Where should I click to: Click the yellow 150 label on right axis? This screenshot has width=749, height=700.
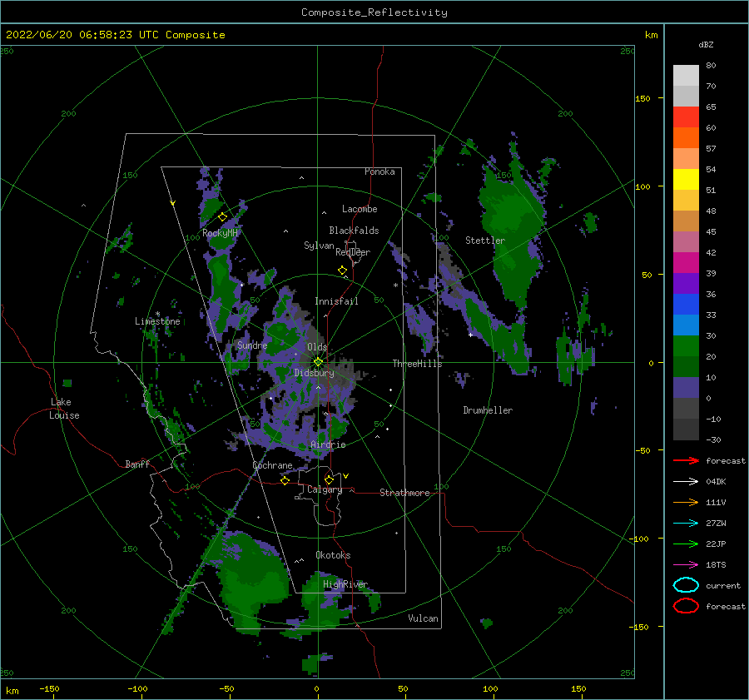click(x=643, y=98)
